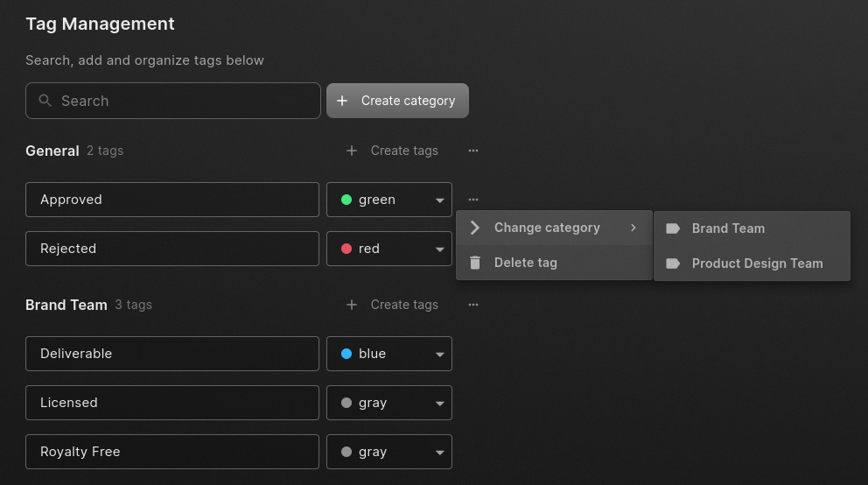Click the '3 tags' count label
This screenshot has height=485, width=868.
(133, 305)
